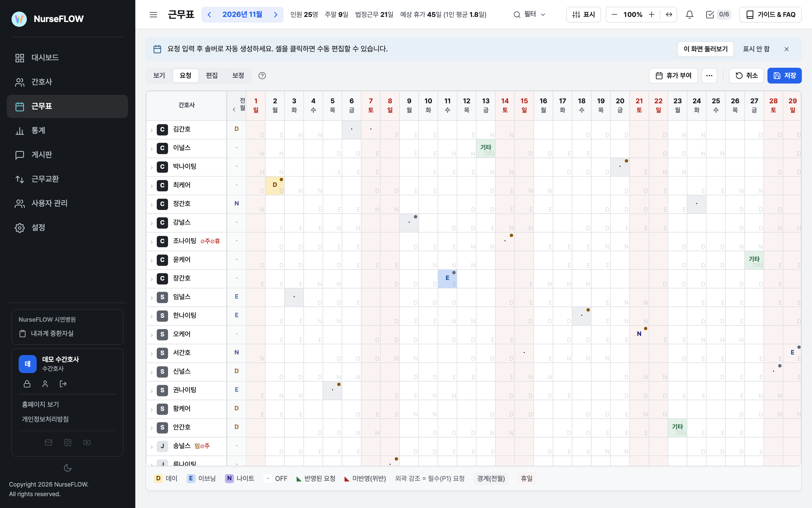Click the 저장 button
This screenshot has width=812, height=508.
pos(784,76)
